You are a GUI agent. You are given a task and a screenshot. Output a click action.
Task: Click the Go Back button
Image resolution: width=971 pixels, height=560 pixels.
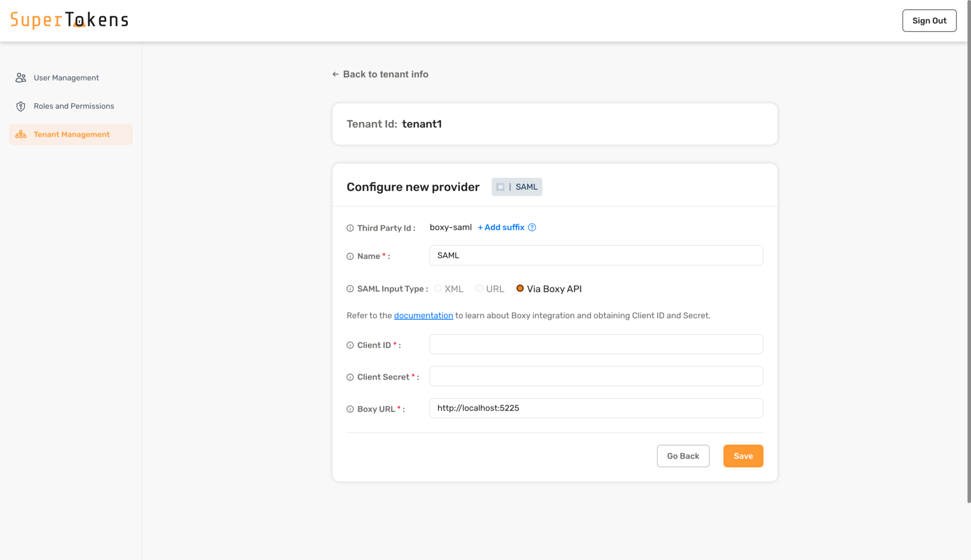pos(683,456)
